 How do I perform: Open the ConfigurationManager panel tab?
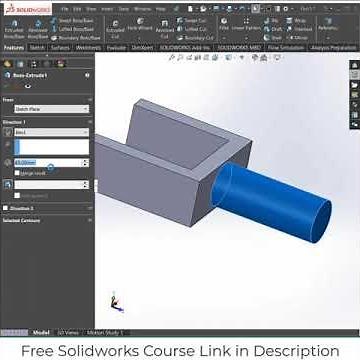point(34,64)
